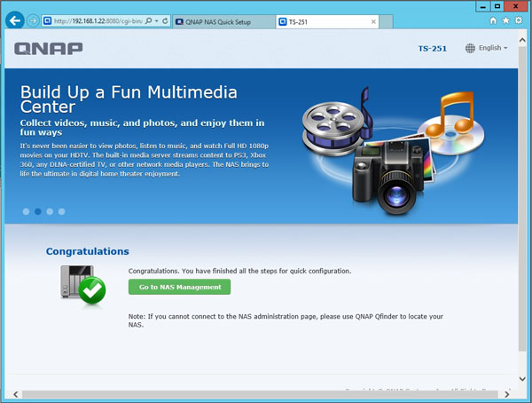The width and height of the screenshot is (532, 403).
Task: Click the vertical scrollbar thumb
Action: point(522,199)
